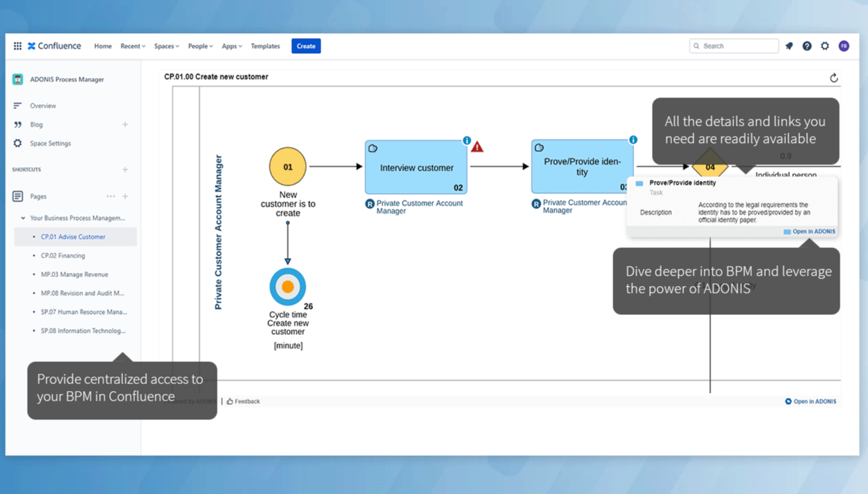Open the Spaces dropdown menu
This screenshot has width=868, height=494.
coord(166,46)
